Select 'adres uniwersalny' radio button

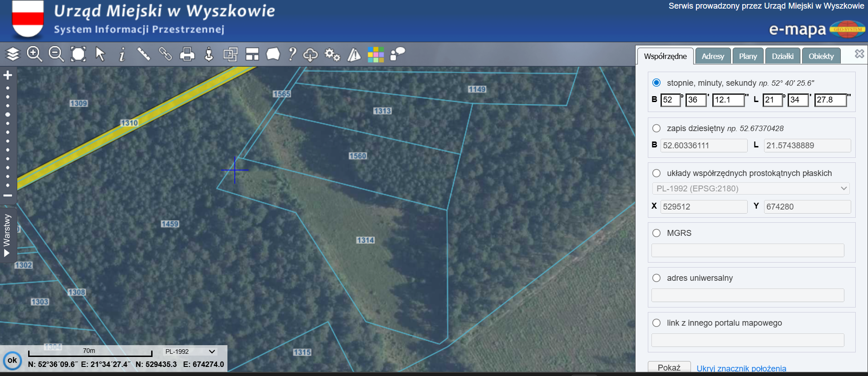656,278
